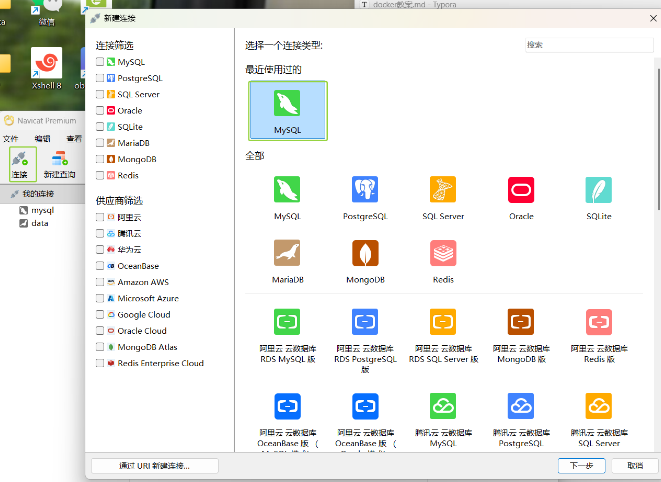
Task: Open 微信 desktop shortcut
Action: click(x=46, y=13)
